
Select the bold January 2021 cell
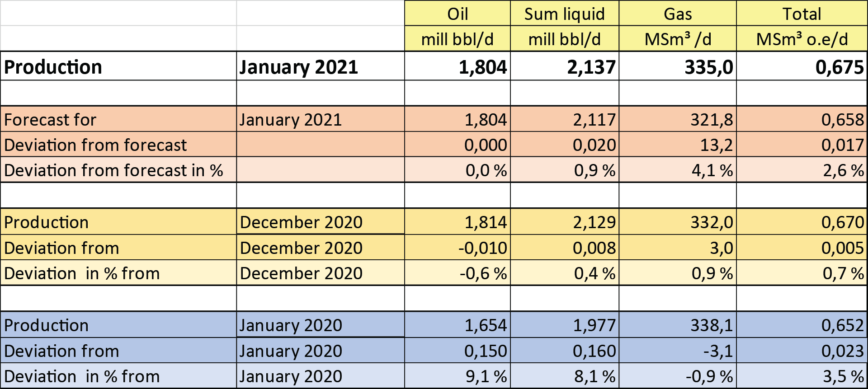[x=320, y=66]
